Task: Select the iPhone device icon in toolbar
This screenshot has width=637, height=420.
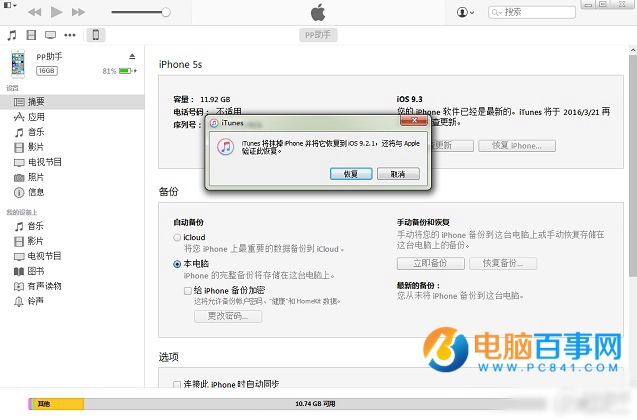Action: [95, 35]
